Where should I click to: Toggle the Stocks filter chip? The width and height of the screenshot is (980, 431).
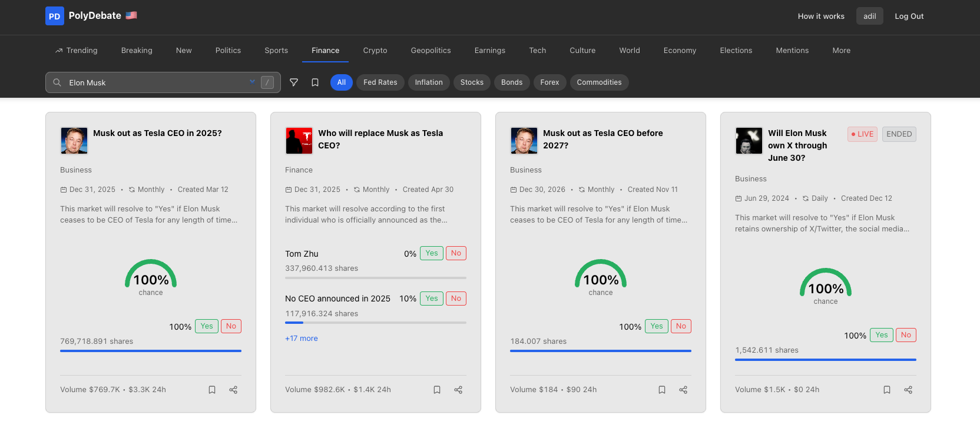(472, 82)
